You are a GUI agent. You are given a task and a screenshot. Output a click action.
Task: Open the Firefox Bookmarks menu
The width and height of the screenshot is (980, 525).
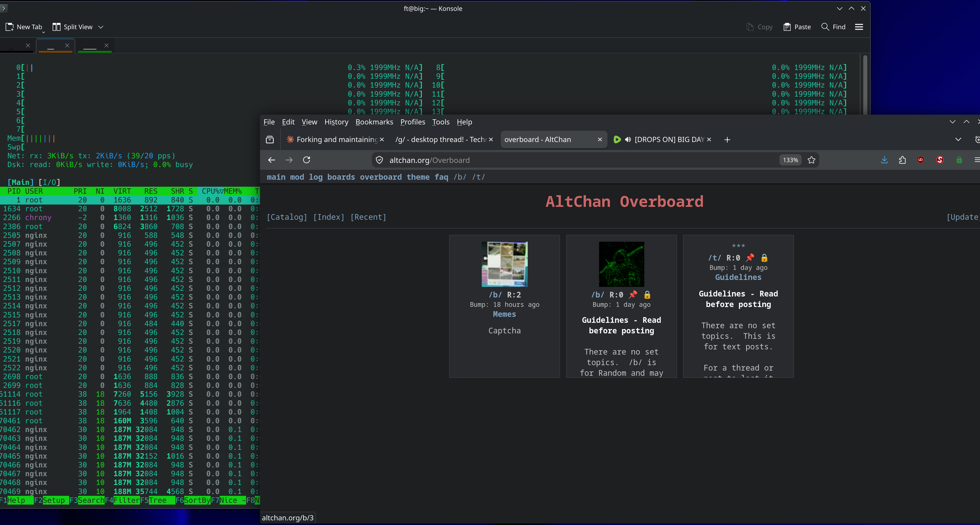pyautogui.click(x=374, y=122)
